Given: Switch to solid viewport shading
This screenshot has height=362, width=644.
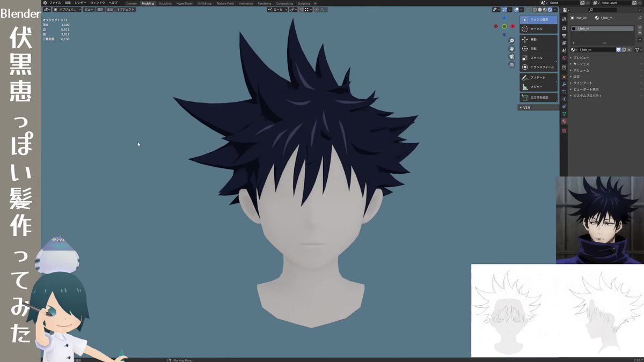Looking at the screenshot, I should [540, 10].
